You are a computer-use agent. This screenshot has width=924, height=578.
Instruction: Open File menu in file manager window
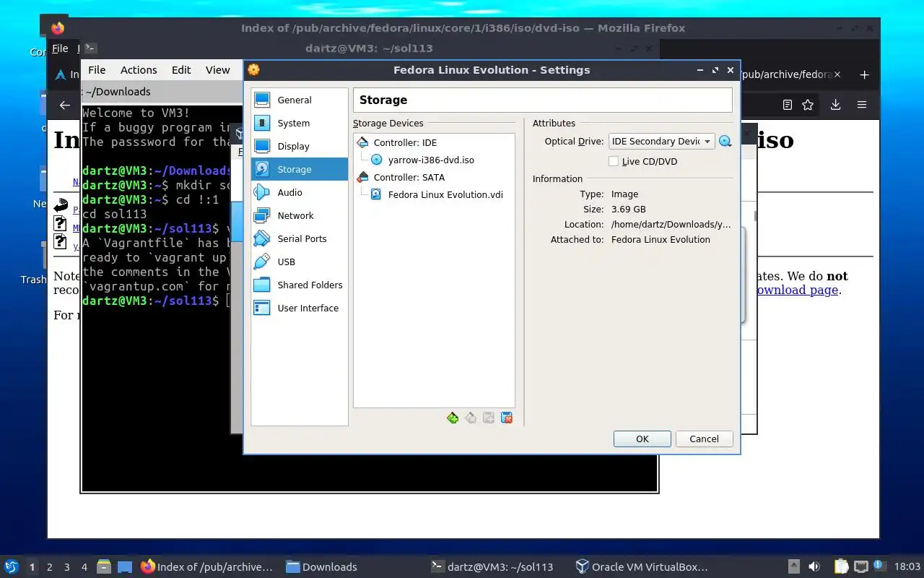[97, 70]
